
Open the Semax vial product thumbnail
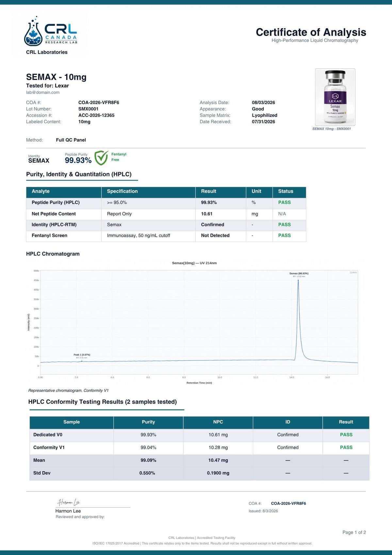coord(335,97)
